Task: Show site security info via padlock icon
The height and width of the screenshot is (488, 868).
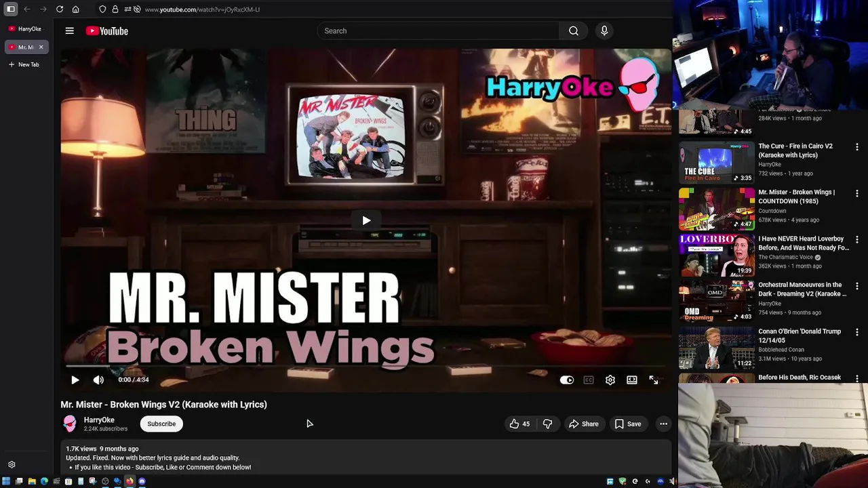Action: [115, 9]
